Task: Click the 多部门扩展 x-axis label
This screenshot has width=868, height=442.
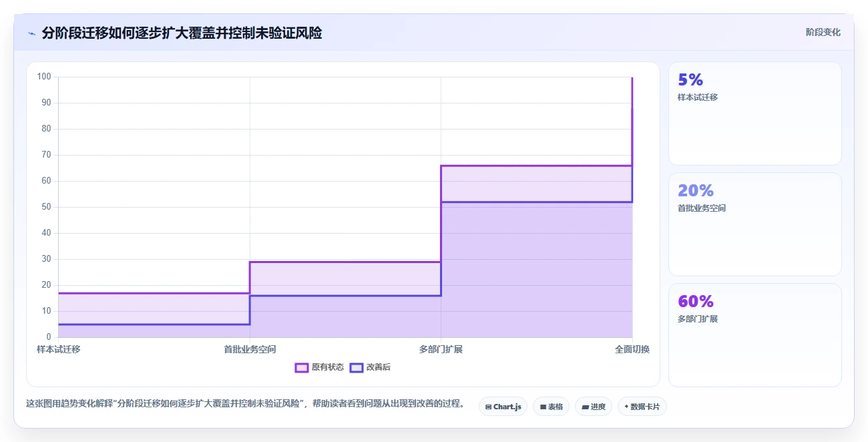Action: pos(441,349)
